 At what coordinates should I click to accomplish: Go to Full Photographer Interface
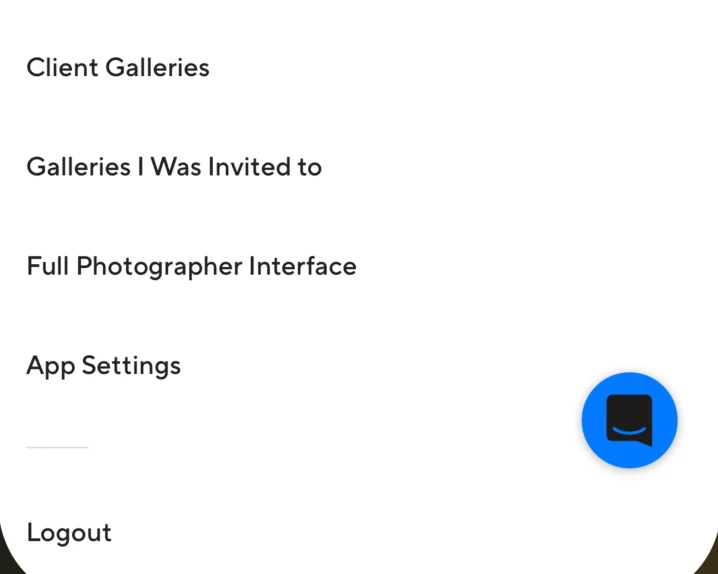pos(191,266)
